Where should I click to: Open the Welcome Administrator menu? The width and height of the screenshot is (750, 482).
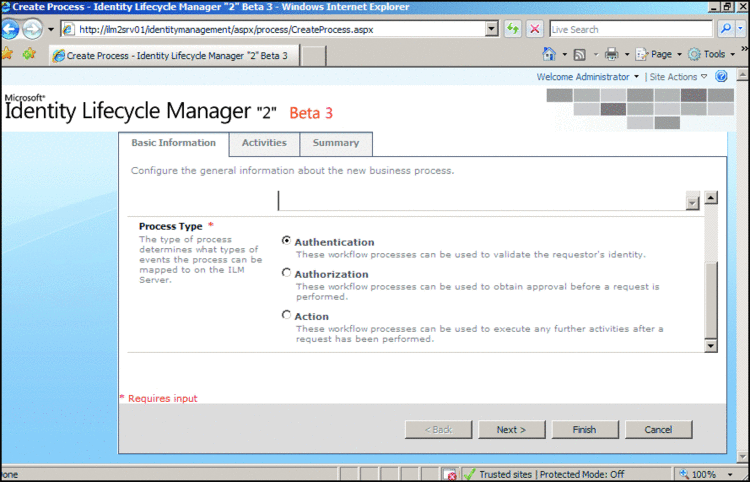click(x=587, y=77)
